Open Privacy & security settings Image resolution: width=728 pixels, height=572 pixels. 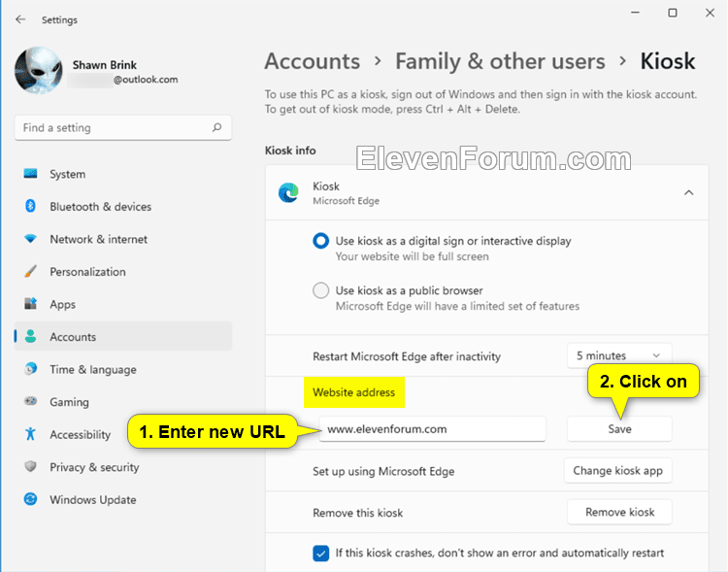pos(123,467)
